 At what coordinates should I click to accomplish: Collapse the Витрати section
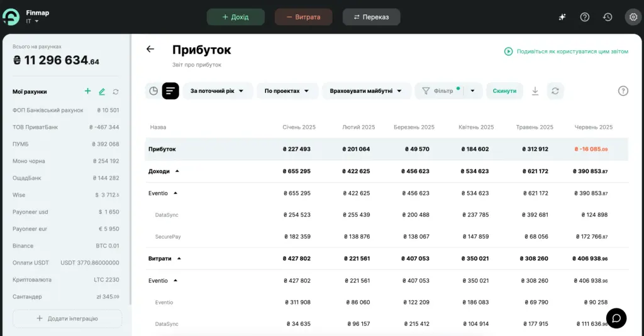(179, 259)
